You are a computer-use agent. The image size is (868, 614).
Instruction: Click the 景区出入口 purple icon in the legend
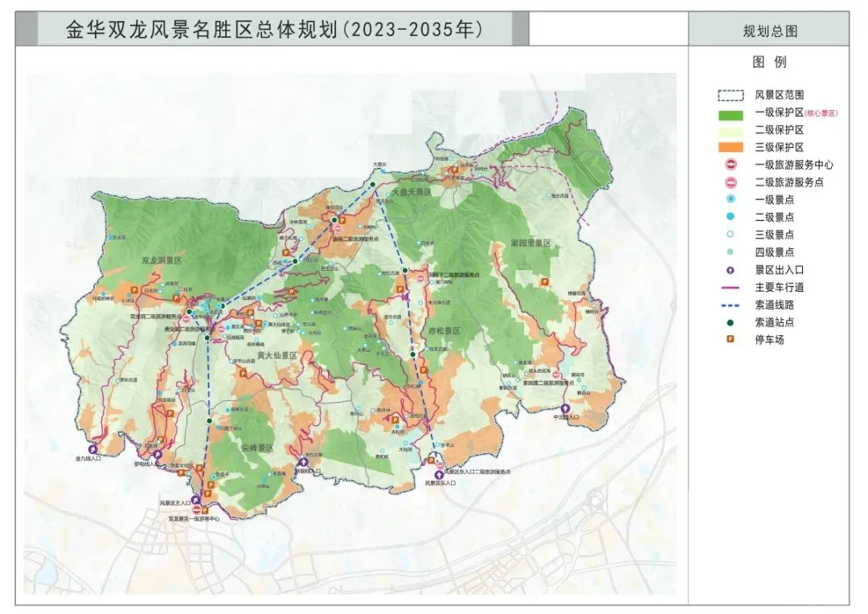(731, 270)
